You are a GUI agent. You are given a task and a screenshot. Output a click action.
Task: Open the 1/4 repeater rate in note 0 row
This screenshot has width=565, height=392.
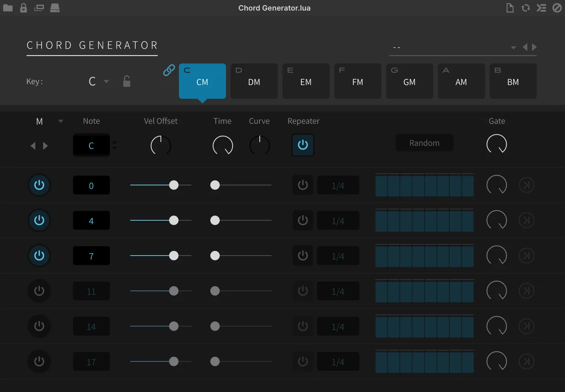pyautogui.click(x=338, y=185)
